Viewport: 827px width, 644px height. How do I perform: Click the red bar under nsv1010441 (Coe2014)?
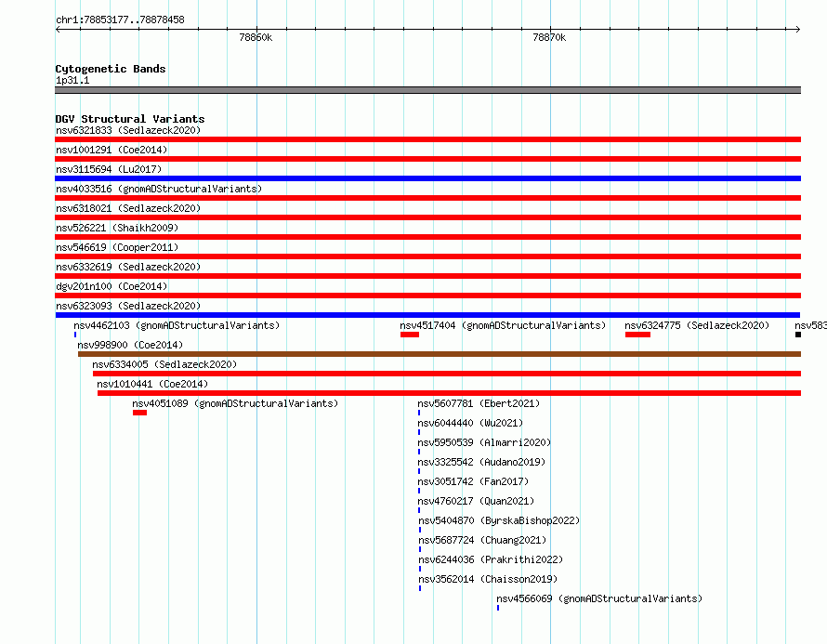[x=450, y=393]
